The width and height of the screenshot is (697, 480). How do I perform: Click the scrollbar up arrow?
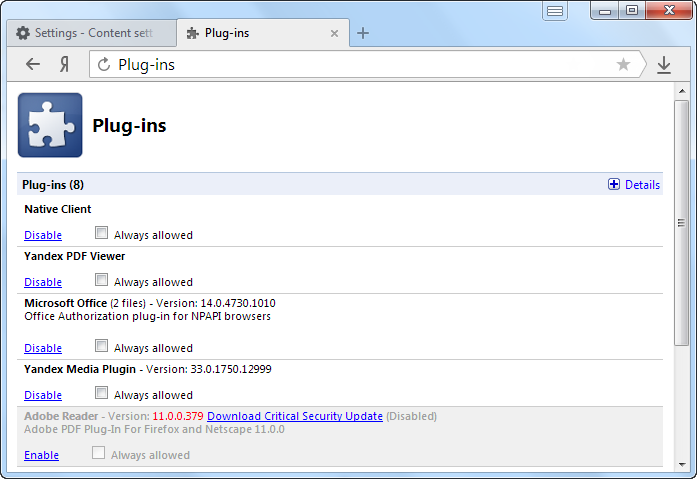682,91
